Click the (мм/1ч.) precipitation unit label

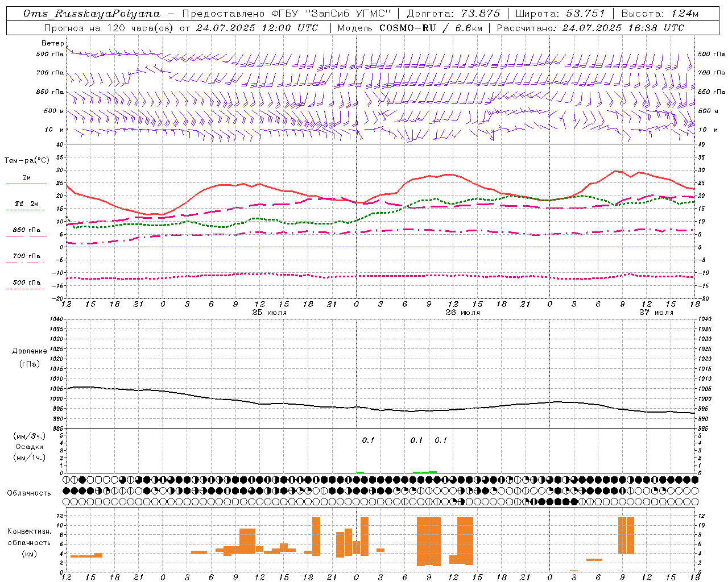(x=30, y=458)
